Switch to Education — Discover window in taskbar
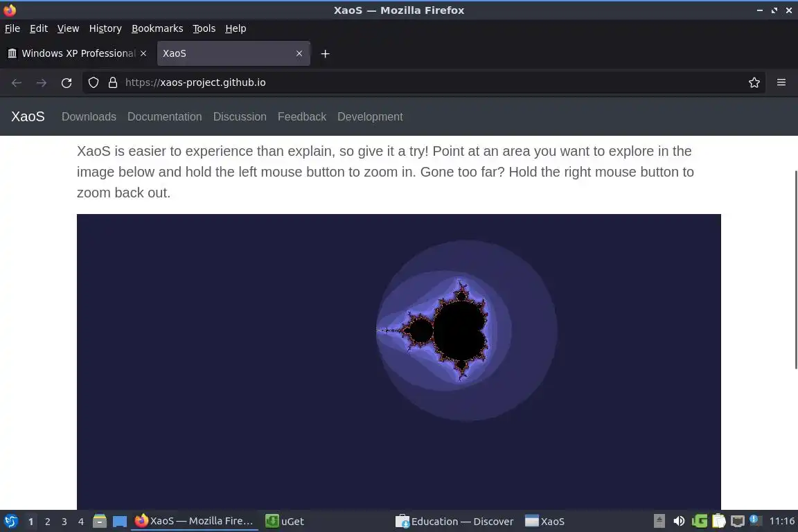 455,522
